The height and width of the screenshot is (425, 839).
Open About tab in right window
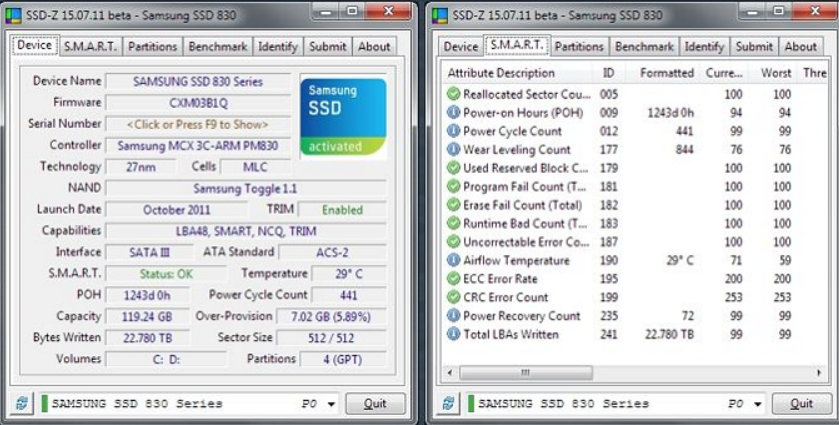tap(800, 47)
